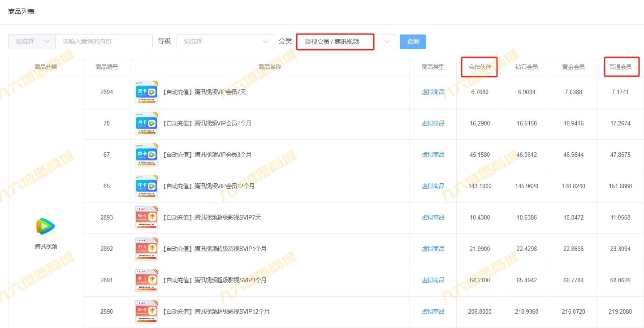Click the 商品名称 column header
Viewport: 644px width, 328px height.
tap(270, 67)
